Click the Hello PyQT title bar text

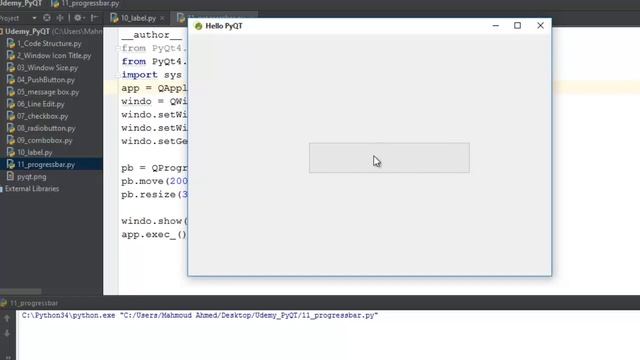point(224,26)
